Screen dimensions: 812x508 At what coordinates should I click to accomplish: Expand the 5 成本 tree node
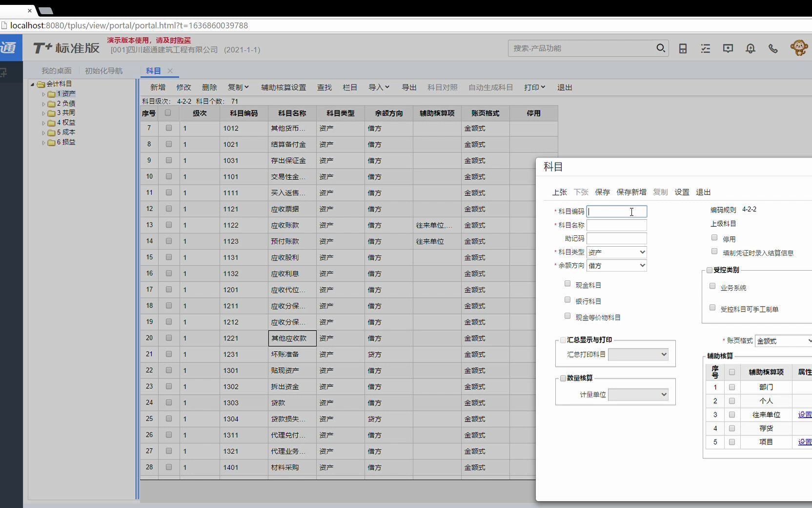click(x=43, y=133)
